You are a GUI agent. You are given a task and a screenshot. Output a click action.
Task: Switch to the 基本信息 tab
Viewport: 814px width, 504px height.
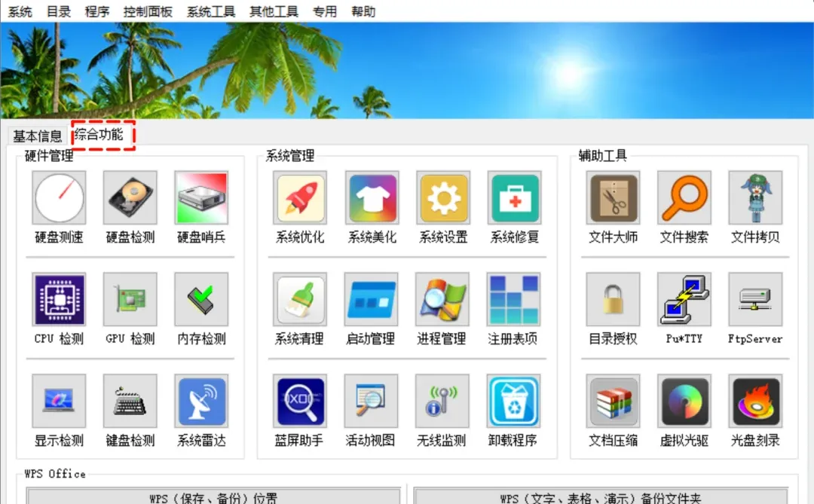click(x=36, y=136)
